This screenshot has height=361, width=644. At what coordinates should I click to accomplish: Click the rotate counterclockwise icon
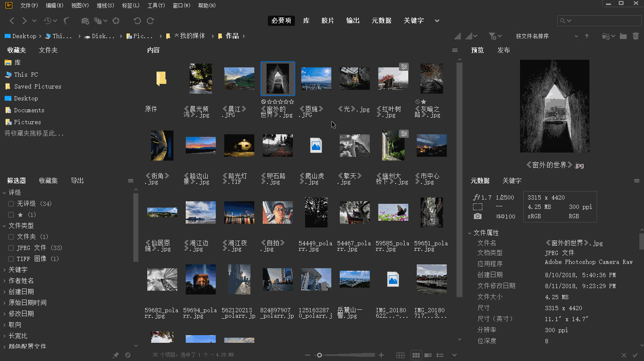click(x=138, y=20)
